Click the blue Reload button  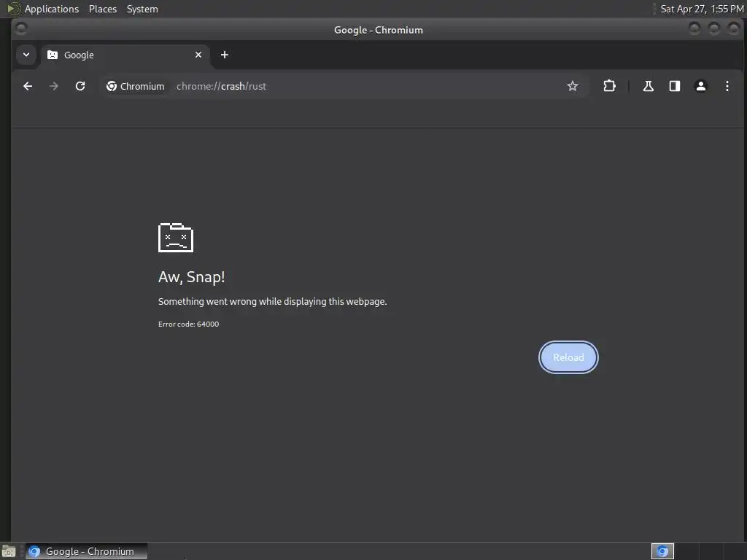(x=568, y=357)
